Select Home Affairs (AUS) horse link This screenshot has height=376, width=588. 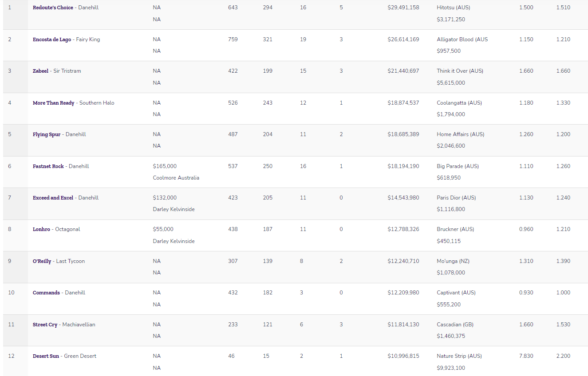tap(460, 134)
